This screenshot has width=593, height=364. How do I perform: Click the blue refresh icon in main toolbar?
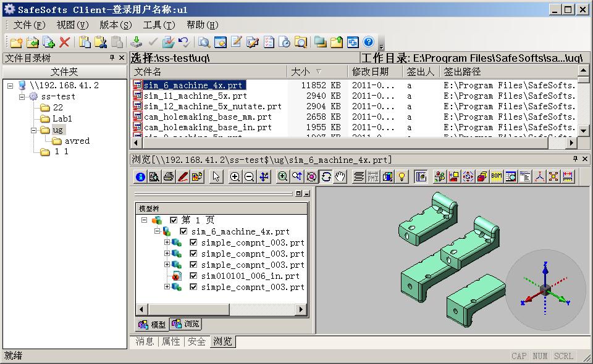coord(353,42)
